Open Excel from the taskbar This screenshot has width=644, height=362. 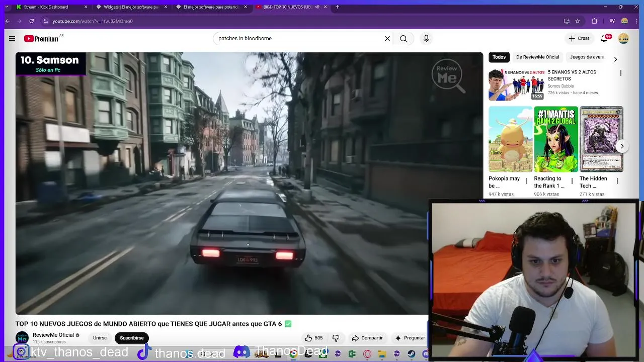click(x=352, y=354)
